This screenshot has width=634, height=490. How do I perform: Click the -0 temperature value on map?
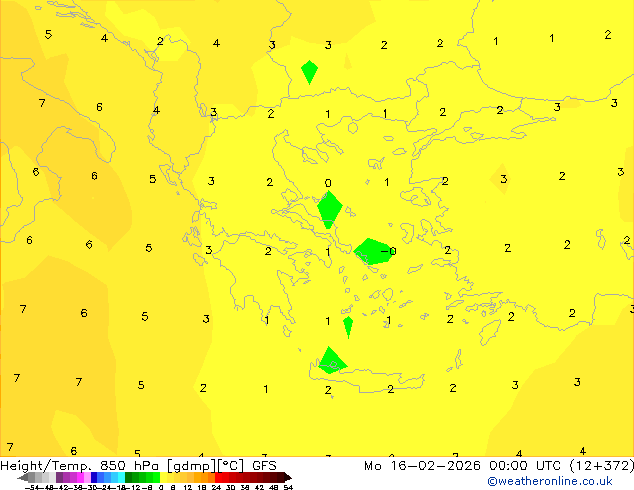[x=389, y=251]
